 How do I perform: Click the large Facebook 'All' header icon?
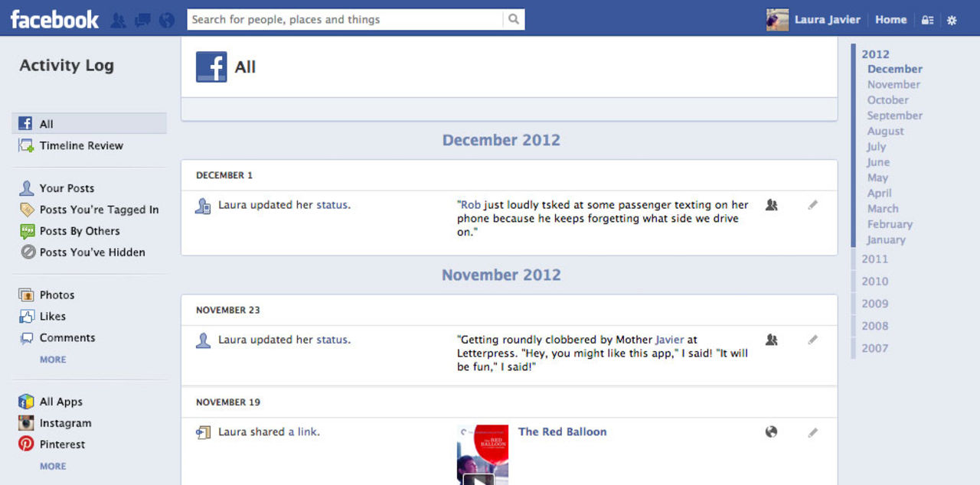coord(211,67)
